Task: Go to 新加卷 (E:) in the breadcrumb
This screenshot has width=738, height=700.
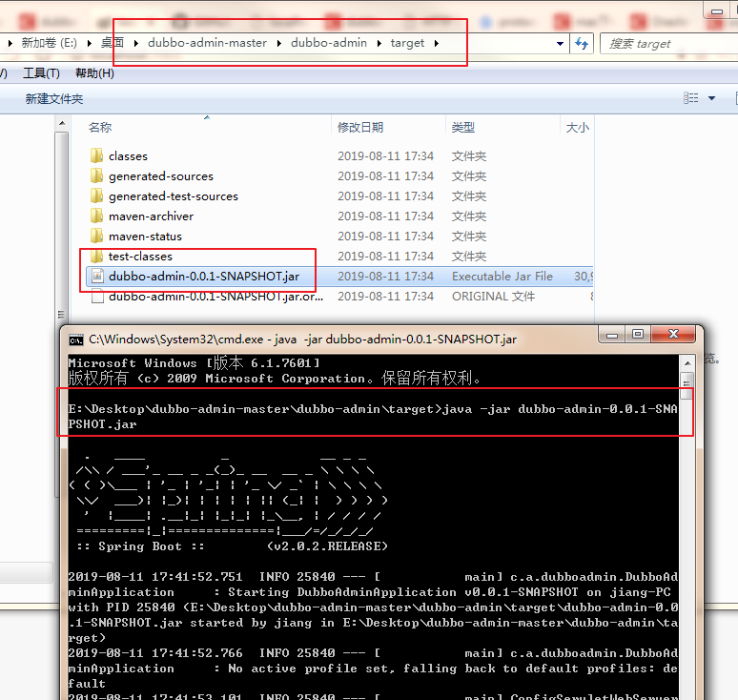Action: point(49,43)
